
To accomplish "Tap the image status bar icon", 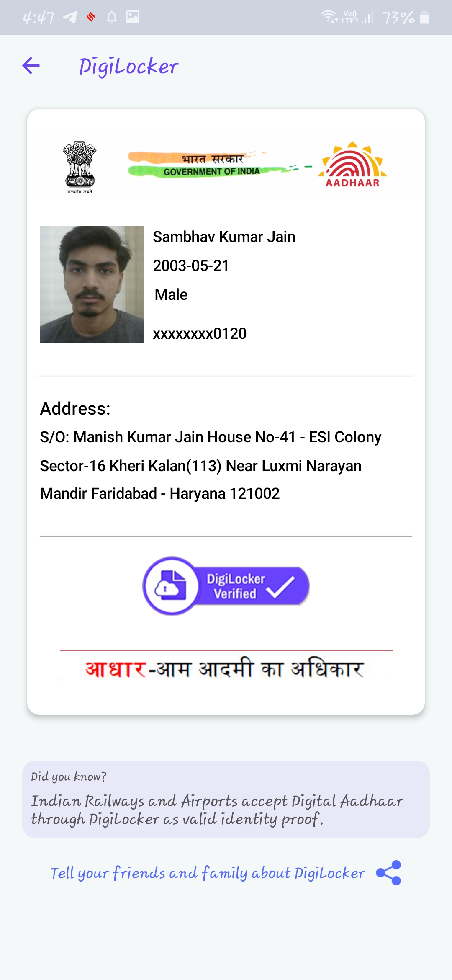I will pyautogui.click(x=133, y=17).
